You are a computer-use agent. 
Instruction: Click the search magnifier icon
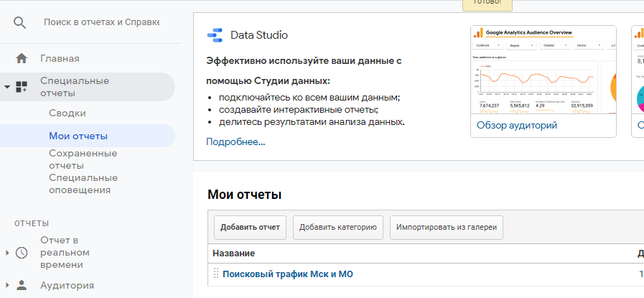tap(19, 22)
